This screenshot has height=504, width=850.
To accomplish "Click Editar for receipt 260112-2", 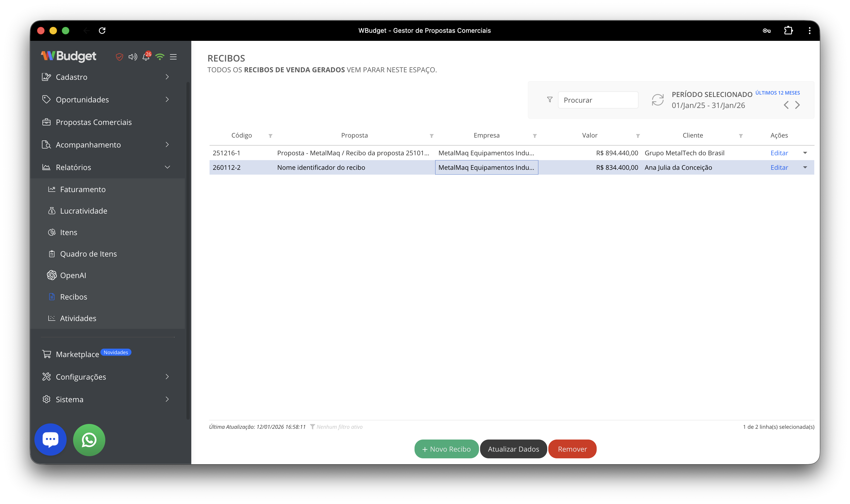I will pyautogui.click(x=779, y=167).
